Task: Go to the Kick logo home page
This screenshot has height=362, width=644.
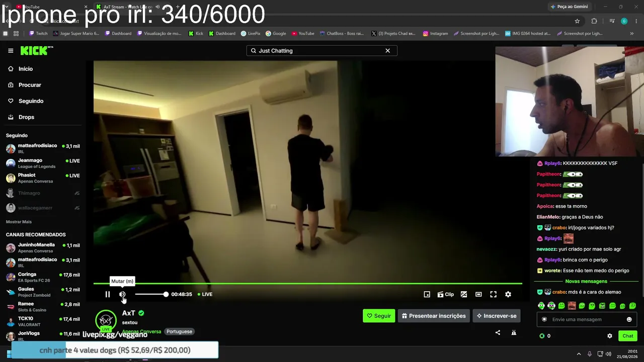Action: click(x=36, y=50)
